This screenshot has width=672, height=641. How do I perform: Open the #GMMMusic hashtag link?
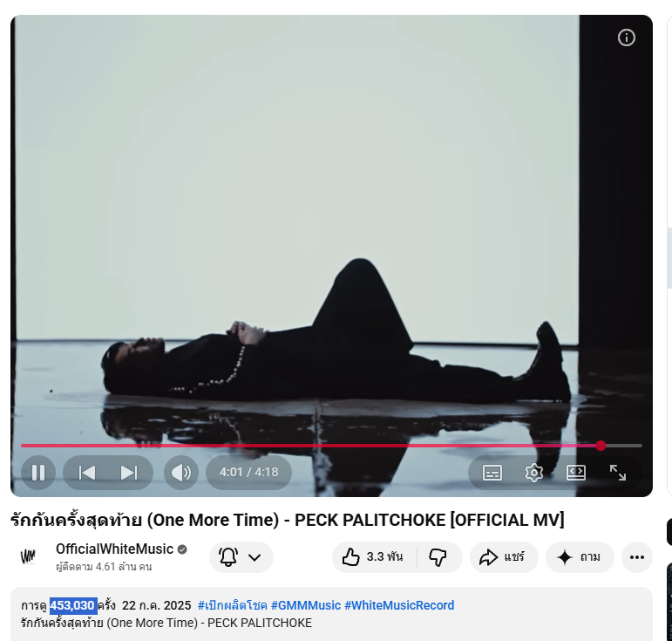305,605
